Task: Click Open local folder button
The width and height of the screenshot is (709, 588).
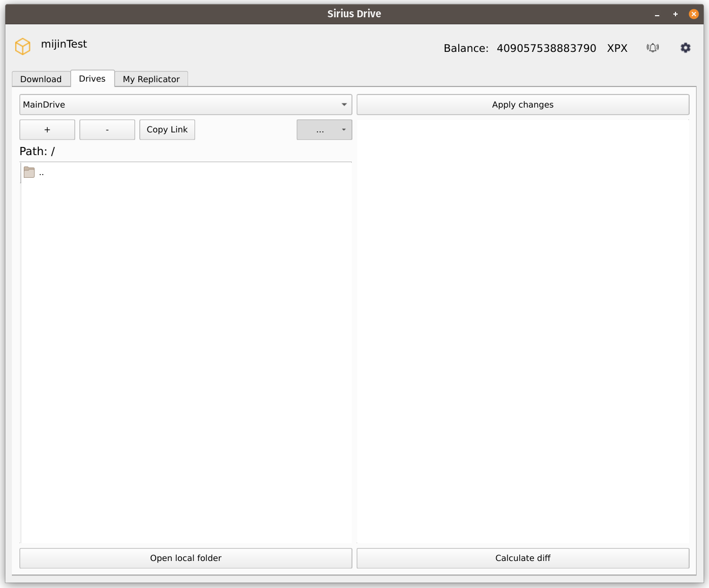Action: 186,558
